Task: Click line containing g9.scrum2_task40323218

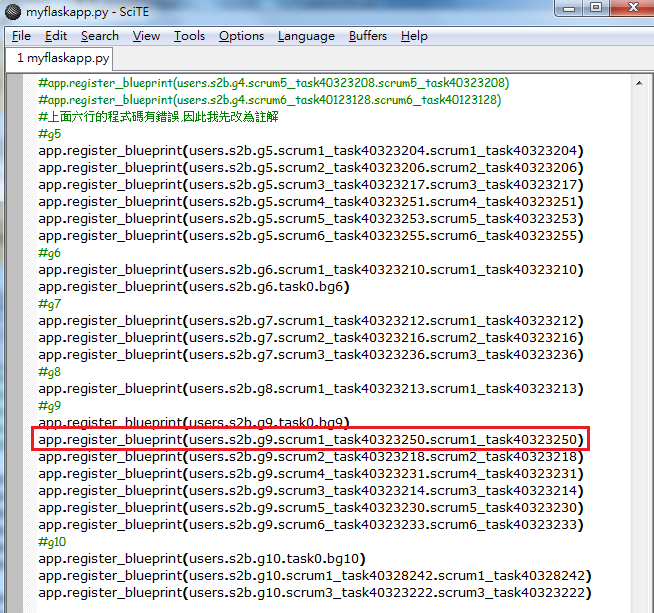Action: click(x=311, y=457)
